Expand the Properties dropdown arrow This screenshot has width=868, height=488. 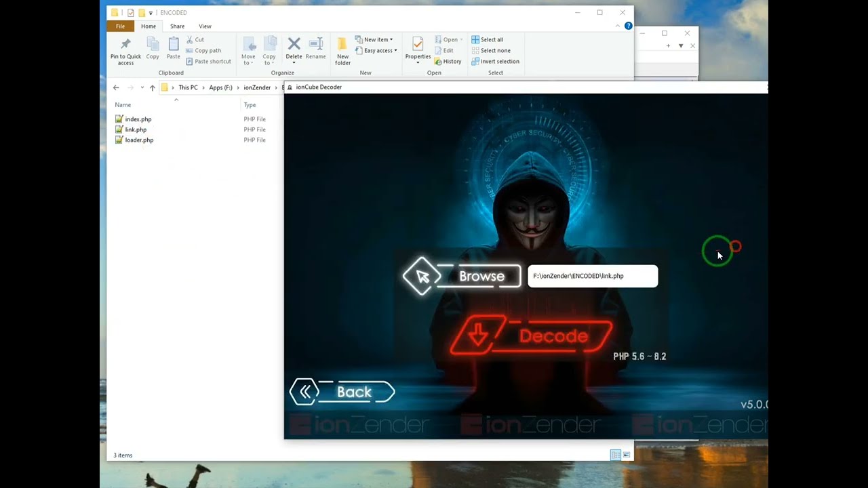point(418,62)
